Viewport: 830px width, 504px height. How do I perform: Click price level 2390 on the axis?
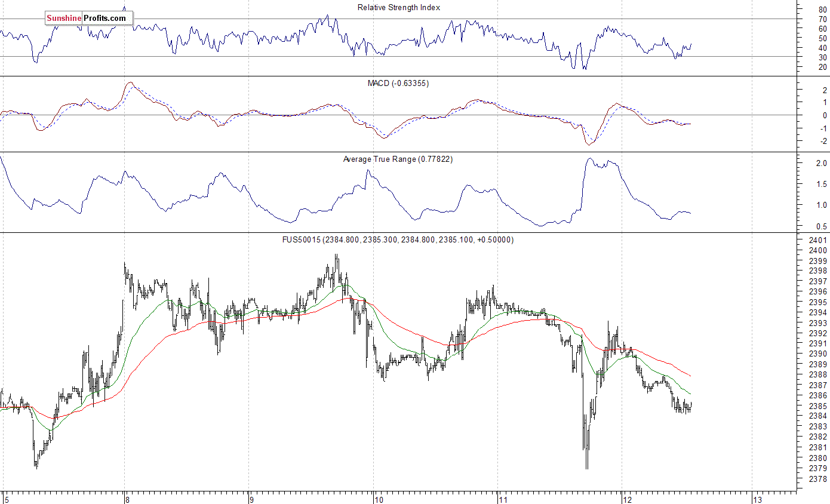pyautogui.click(x=819, y=354)
